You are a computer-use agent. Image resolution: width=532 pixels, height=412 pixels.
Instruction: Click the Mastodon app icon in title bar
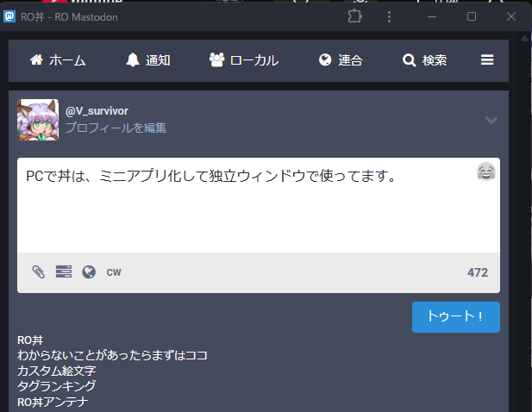click(x=9, y=16)
